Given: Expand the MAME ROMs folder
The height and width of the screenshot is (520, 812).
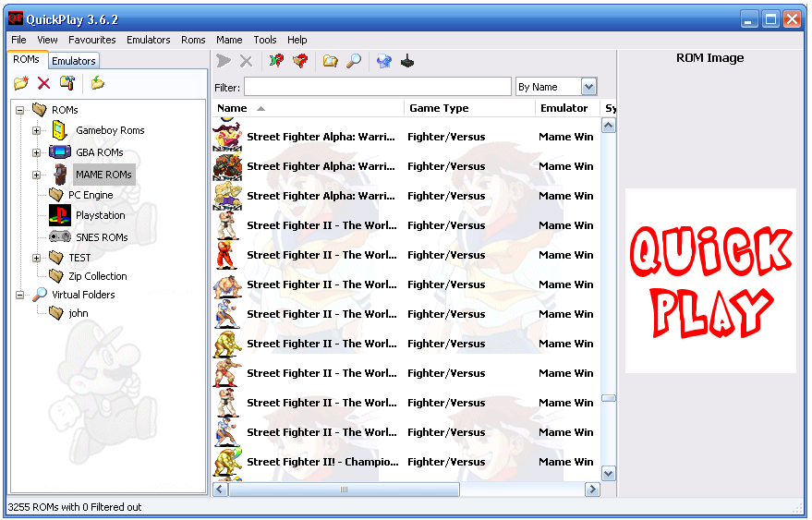Looking at the screenshot, I should point(36,175).
